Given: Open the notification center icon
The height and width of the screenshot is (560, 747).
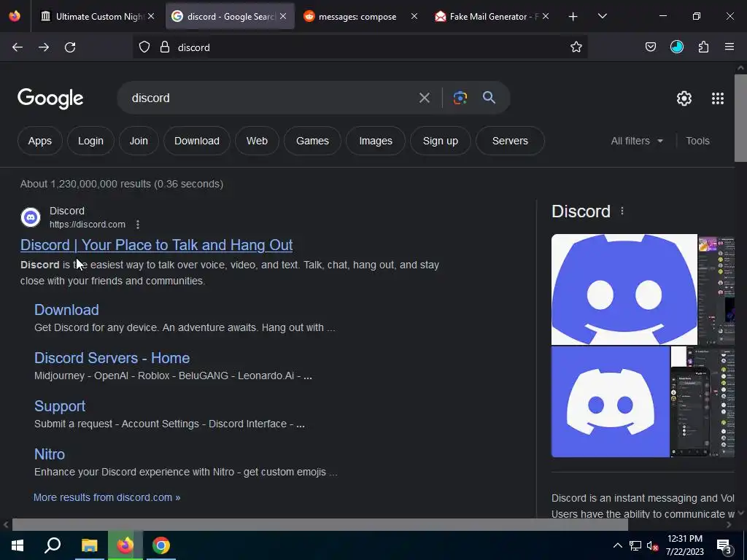Looking at the screenshot, I should pos(724,546).
